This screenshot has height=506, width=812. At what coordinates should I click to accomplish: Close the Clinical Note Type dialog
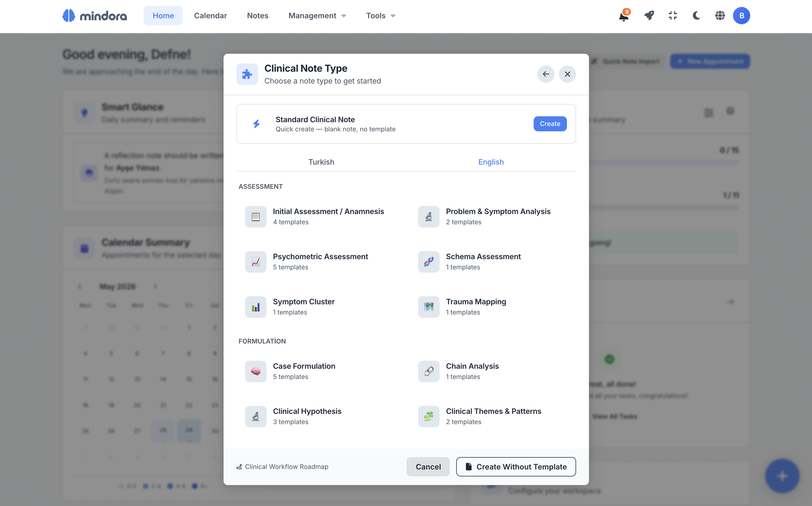(567, 74)
